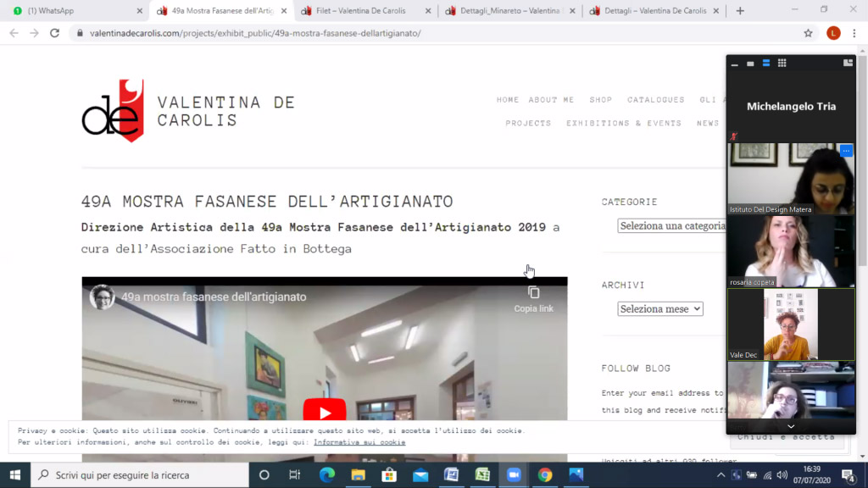Screen dimensions: 868x488
Task: Open Word from taskbar
Action: 451,474
